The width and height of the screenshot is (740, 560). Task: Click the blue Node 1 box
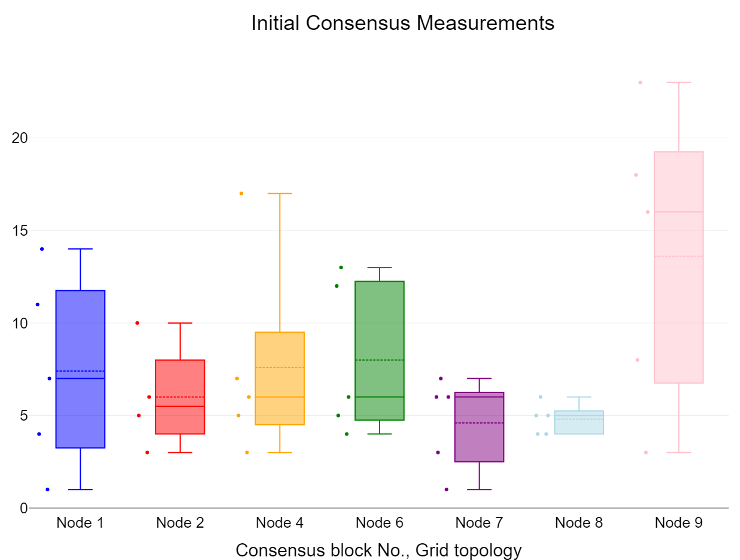80,335
